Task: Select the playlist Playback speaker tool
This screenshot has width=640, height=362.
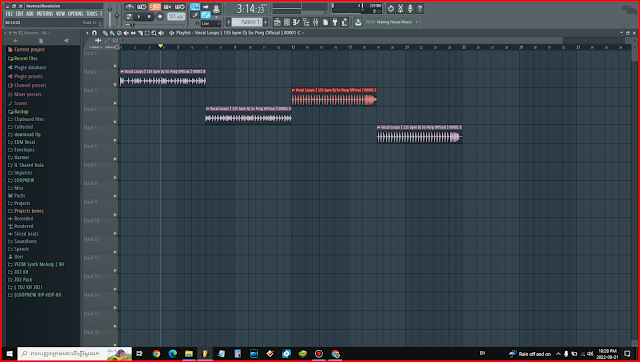Action: coord(161,33)
